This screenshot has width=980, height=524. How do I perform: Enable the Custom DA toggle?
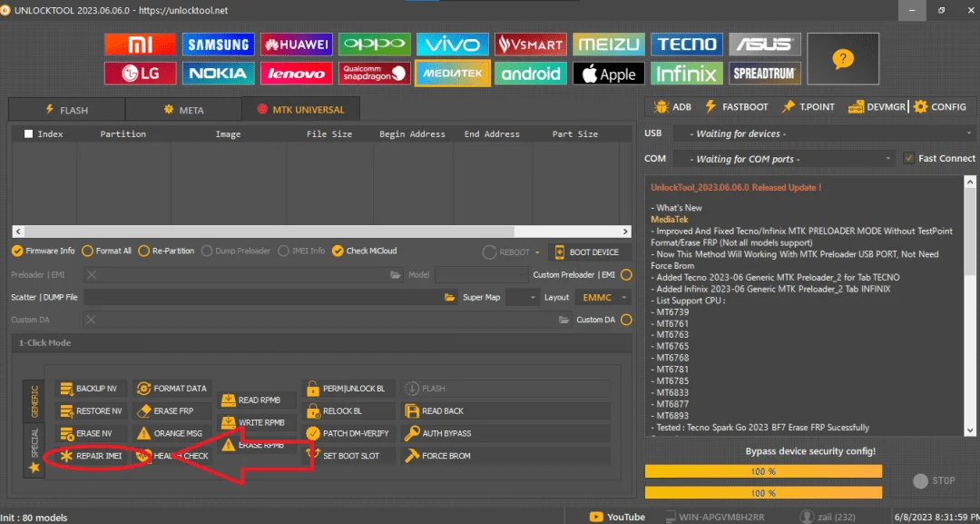coord(625,320)
